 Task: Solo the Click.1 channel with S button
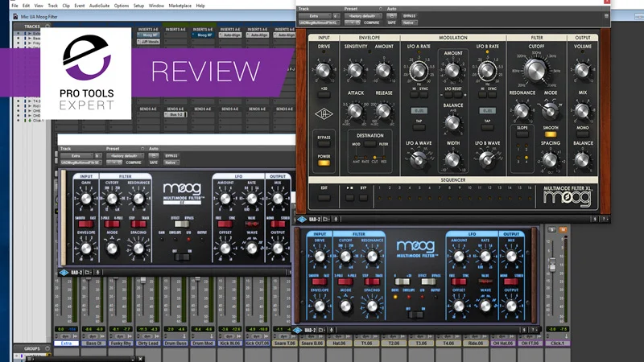[x=552, y=229]
